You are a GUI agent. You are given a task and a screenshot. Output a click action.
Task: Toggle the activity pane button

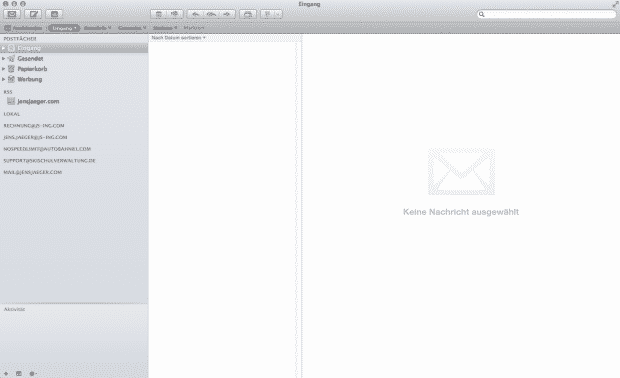[19, 374]
